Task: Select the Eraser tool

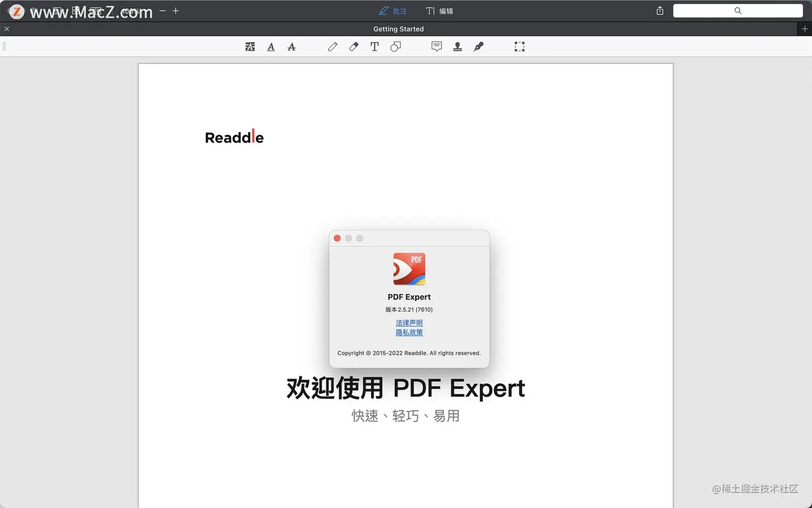Action: (353, 47)
